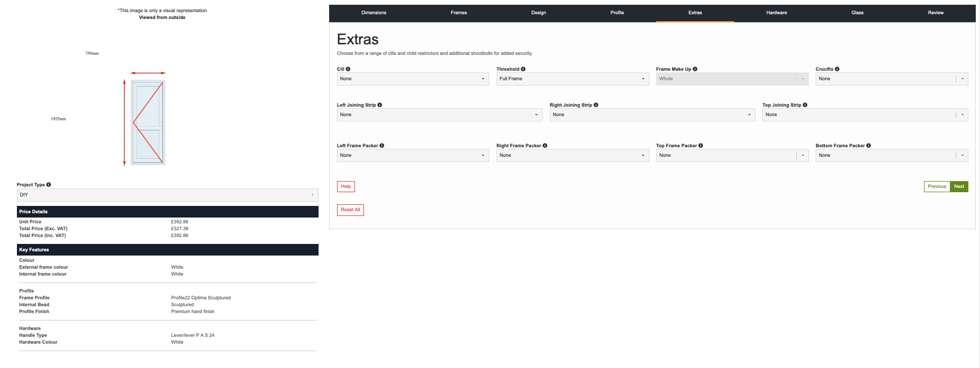Go to the Dimensions tab
980x368 pixels.
[374, 13]
